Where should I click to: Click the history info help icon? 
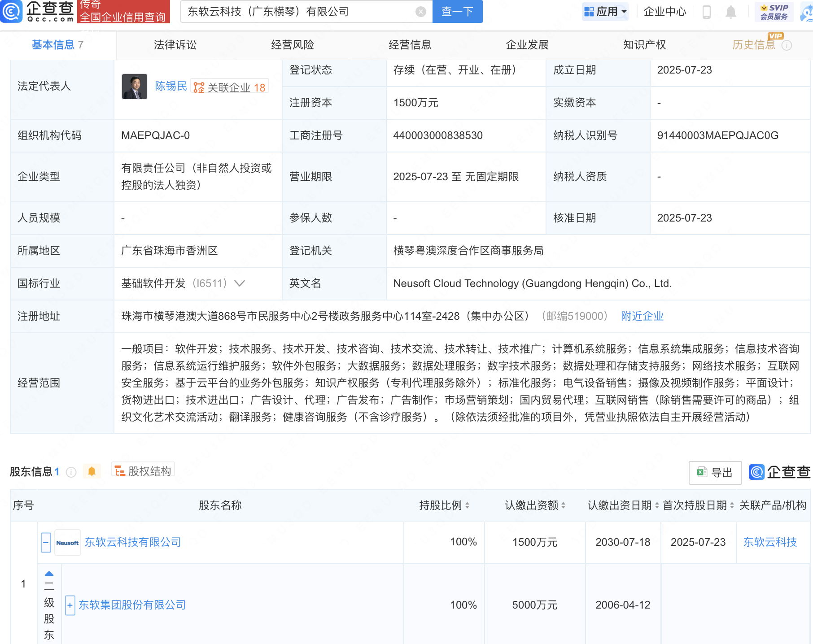point(787,45)
